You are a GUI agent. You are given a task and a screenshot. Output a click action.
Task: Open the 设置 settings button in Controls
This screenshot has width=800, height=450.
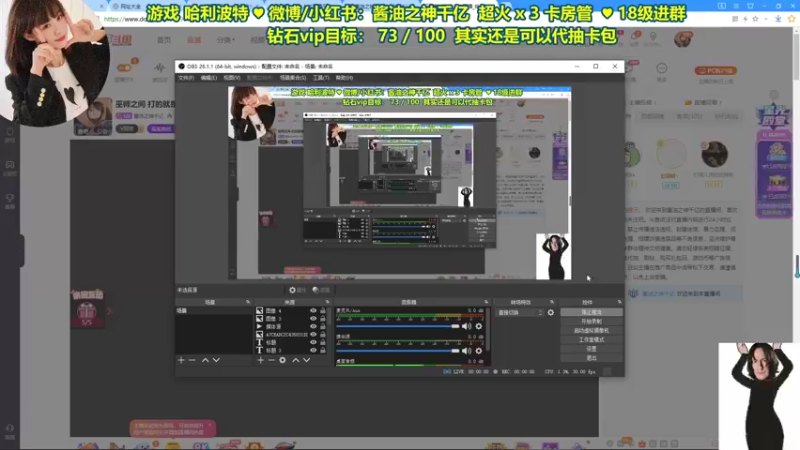click(591, 349)
